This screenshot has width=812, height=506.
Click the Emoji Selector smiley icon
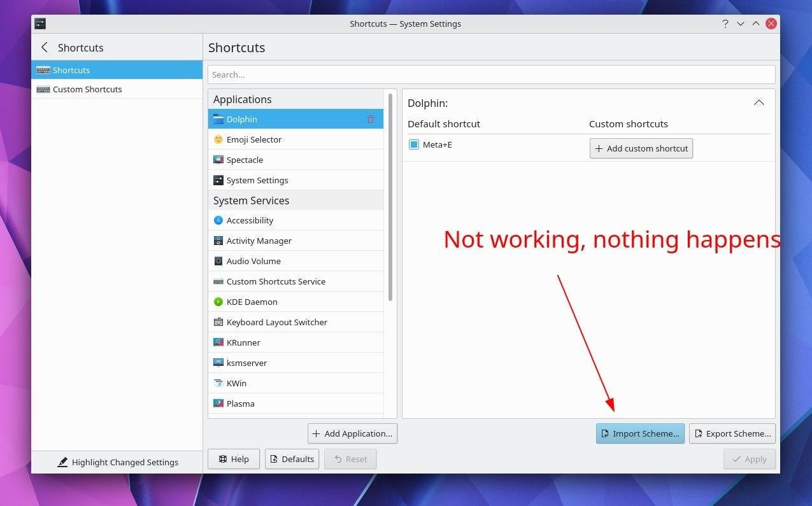[x=218, y=139]
